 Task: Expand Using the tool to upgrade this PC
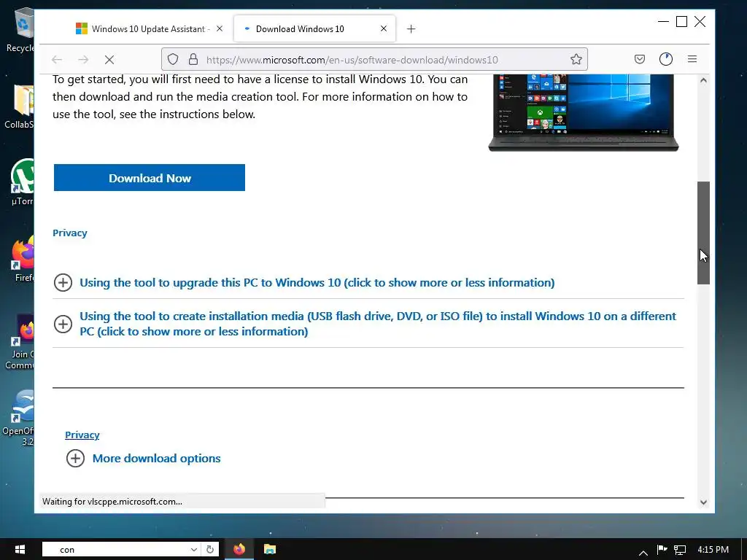317,282
